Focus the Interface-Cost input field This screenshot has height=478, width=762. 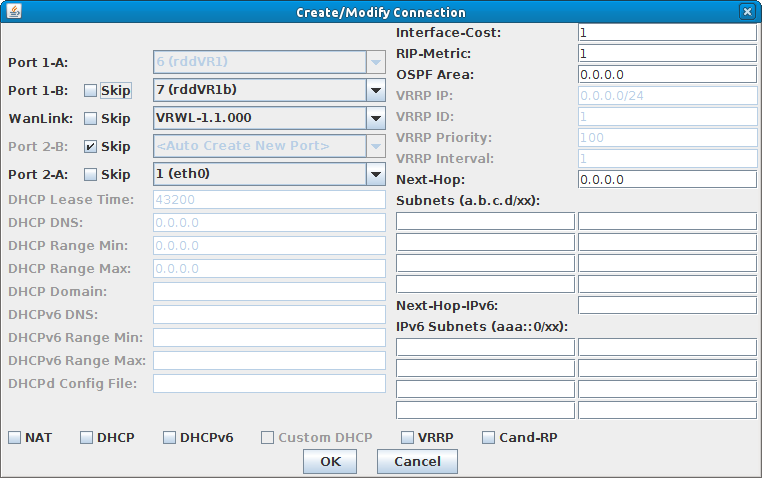coord(667,33)
